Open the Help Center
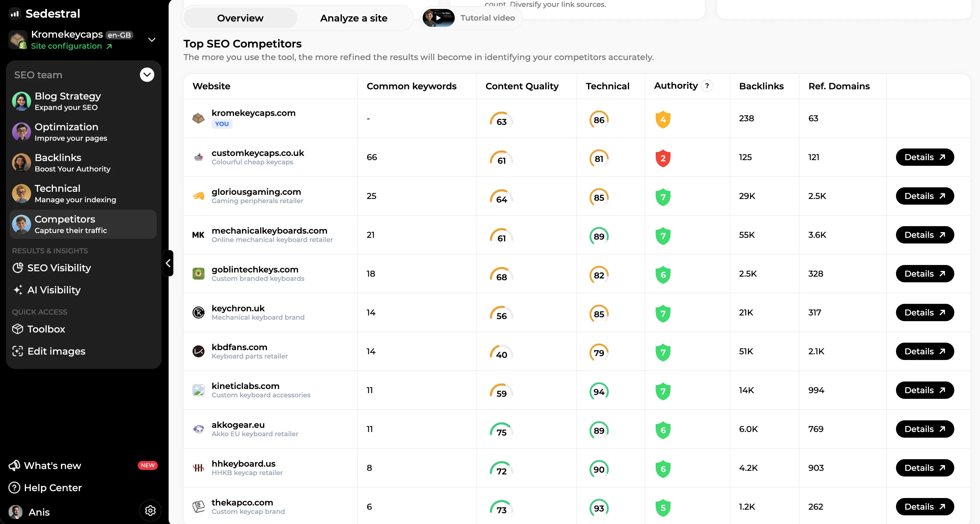The image size is (980, 524). (x=45, y=488)
